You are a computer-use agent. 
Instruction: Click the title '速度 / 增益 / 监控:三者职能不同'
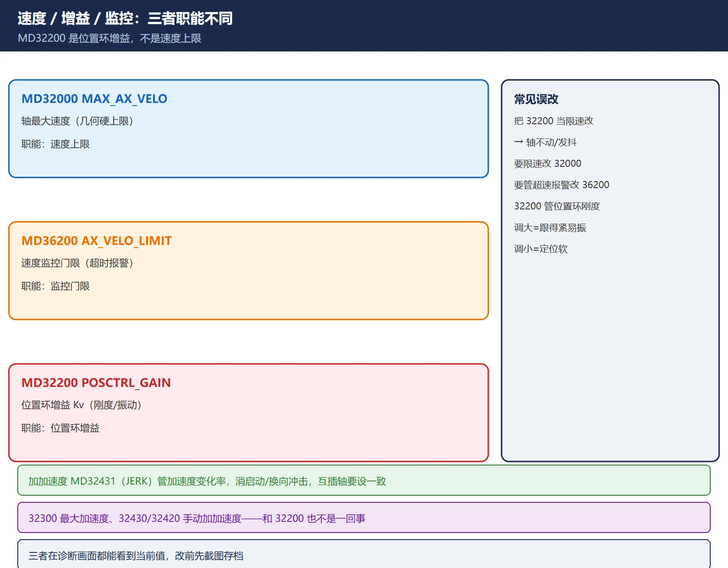pyautogui.click(x=125, y=19)
